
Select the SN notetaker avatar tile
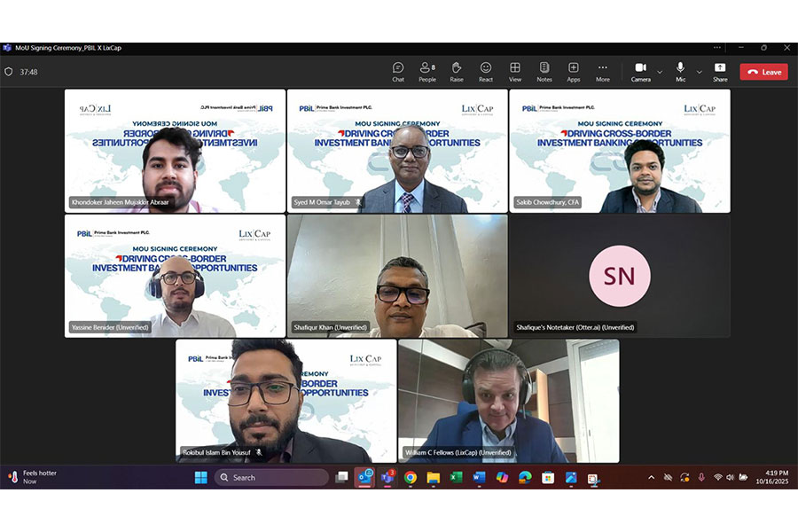click(619, 276)
